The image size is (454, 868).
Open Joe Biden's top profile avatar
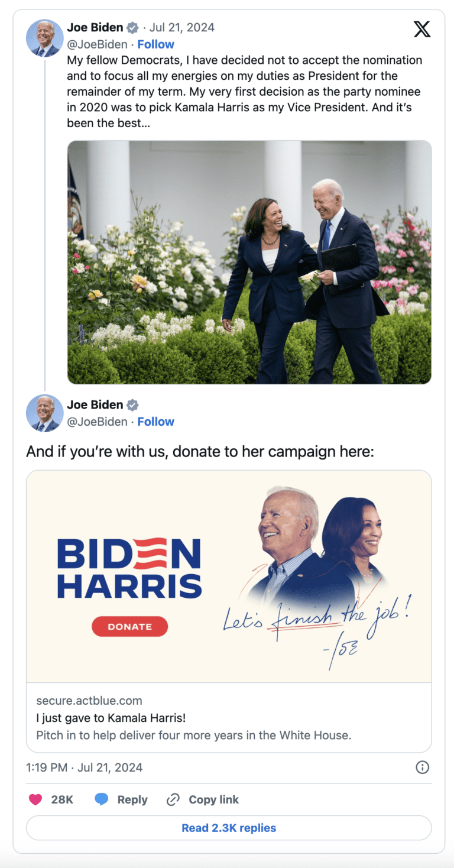click(45, 38)
